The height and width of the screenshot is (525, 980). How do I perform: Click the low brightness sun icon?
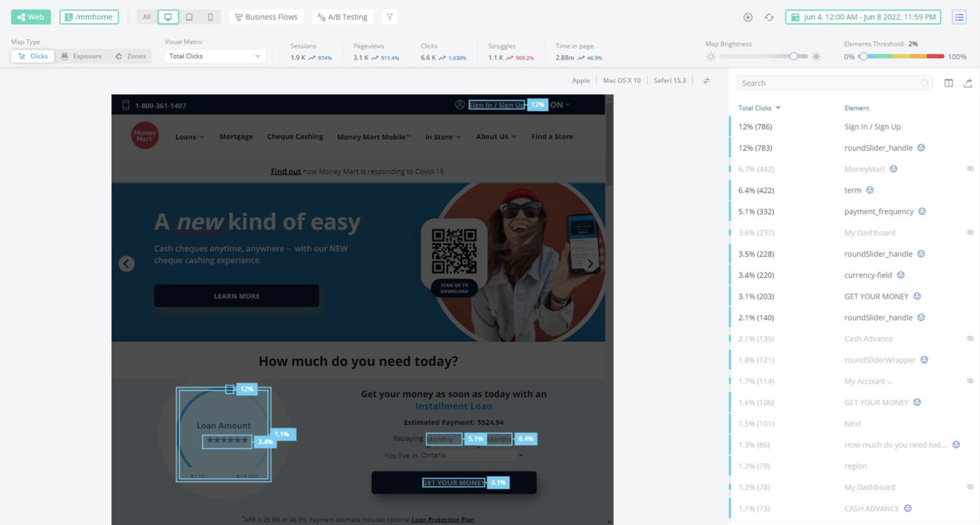711,57
